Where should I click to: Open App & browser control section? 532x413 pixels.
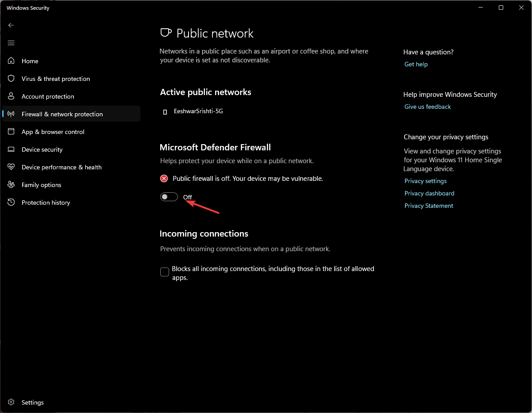[53, 132]
